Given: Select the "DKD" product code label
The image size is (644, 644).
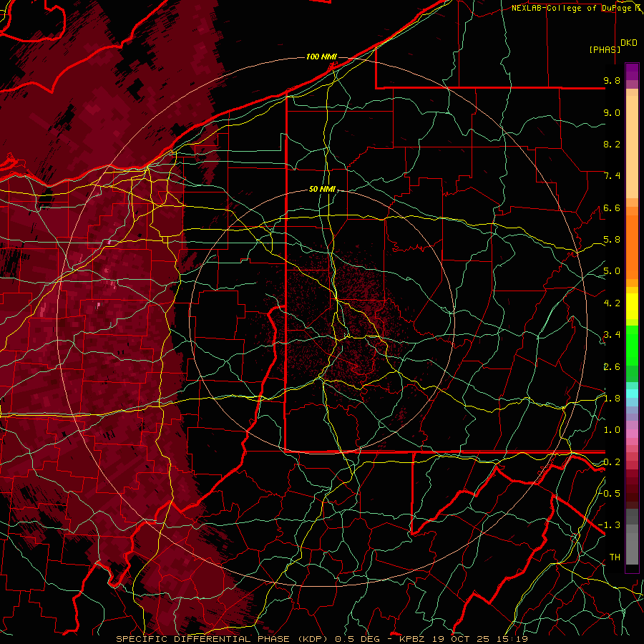Looking at the screenshot, I should [x=629, y=42].
